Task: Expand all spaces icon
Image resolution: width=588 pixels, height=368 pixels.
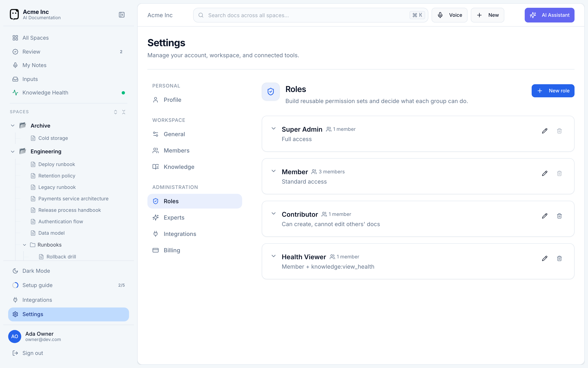Action: click(115, 112)
